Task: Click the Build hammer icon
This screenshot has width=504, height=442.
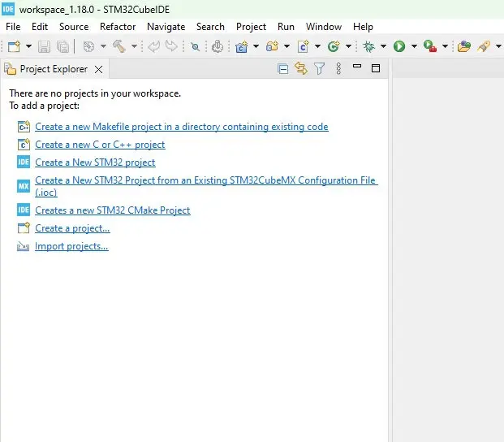Action: 119,47
